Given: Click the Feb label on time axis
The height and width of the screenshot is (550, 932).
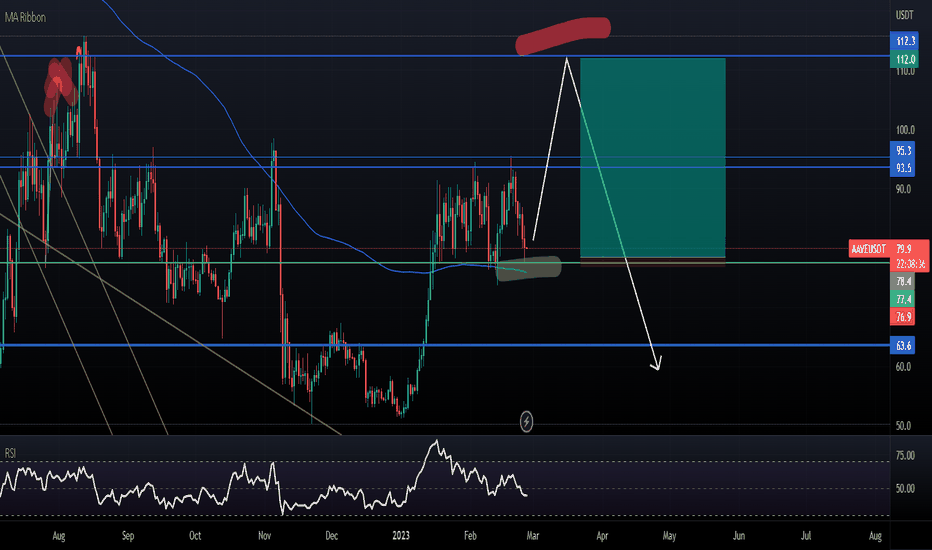Looking at the screenshot, I should [470, 536].
